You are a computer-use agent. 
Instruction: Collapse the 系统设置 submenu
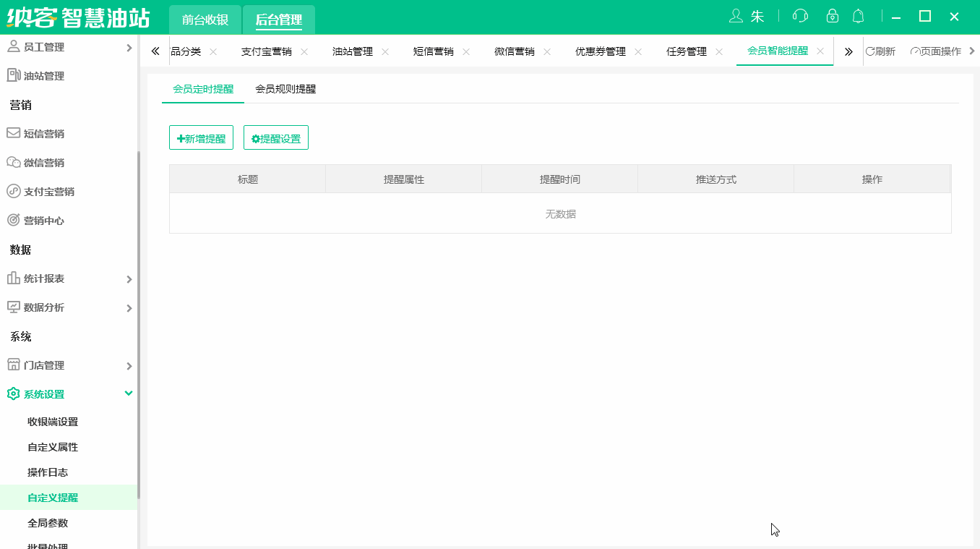click(129, 393)
